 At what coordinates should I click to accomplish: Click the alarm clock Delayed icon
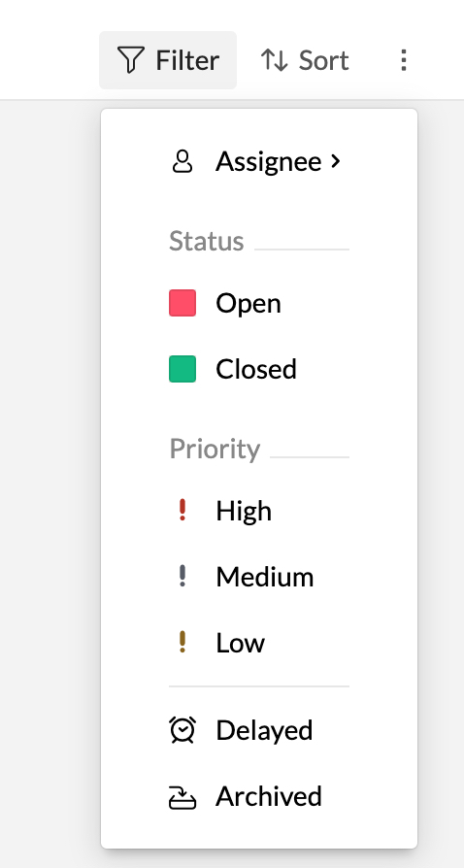[x=182, y=729]
